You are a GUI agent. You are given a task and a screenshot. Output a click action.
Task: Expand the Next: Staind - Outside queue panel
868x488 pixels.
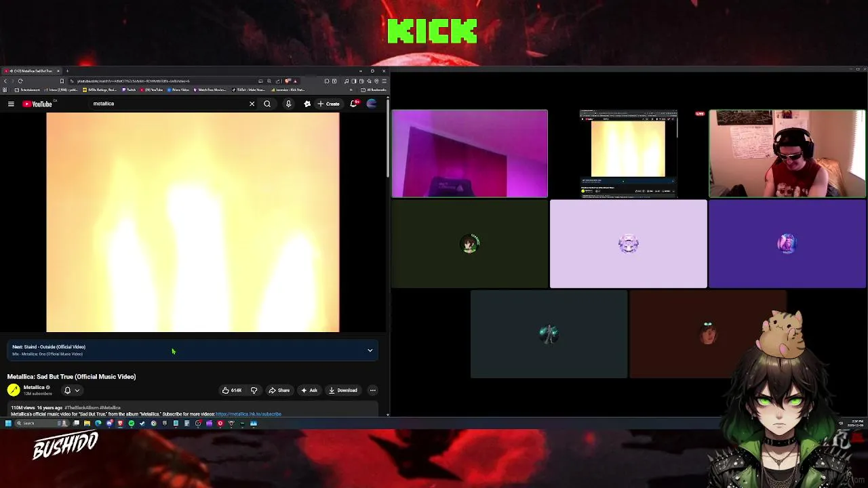coord(370,350)
